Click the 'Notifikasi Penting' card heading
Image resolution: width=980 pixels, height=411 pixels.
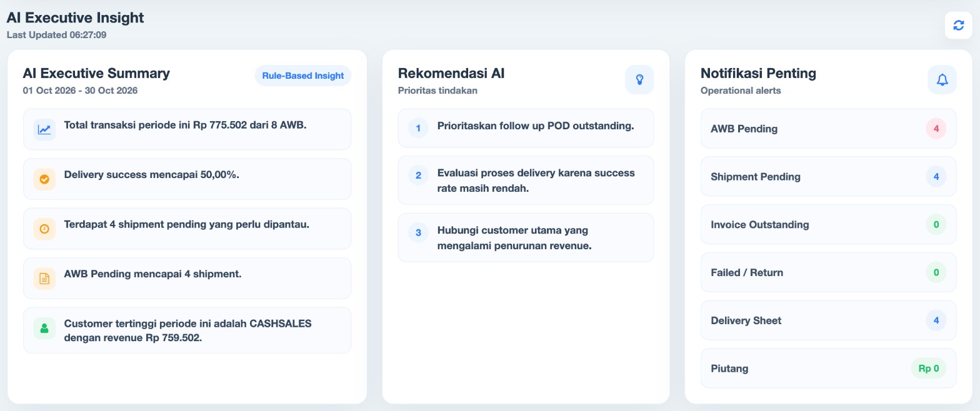[758, 73]
